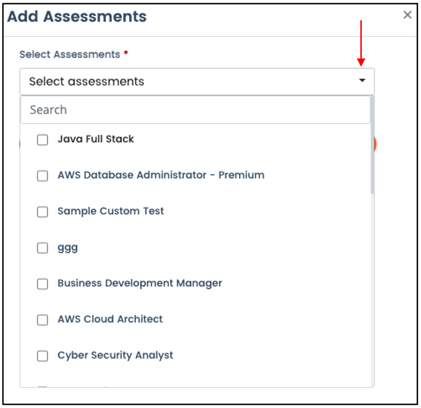Pick the AWS Cloud Architect option label
421x408 pixels.
point(110,319)
